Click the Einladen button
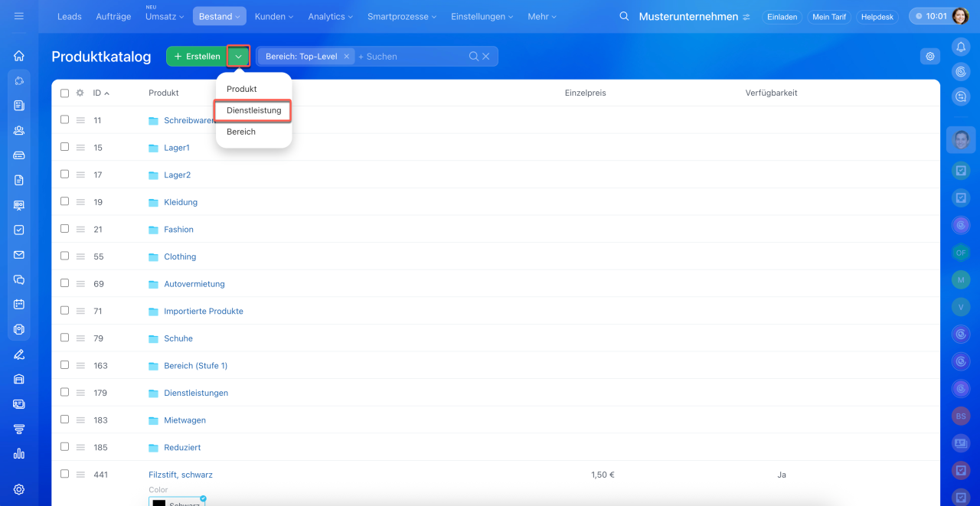Image resolution: width=980 pixels, height=506 pixels. coord(782,17)
